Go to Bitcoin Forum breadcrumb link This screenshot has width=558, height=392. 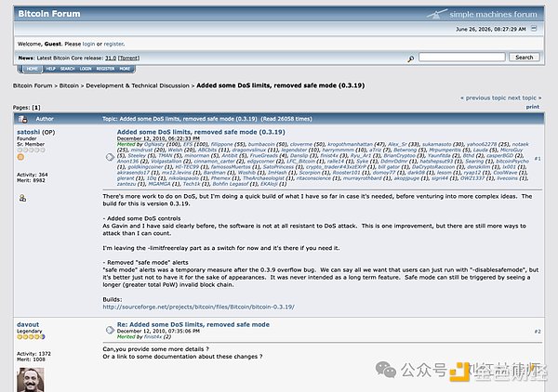(33, 85)
